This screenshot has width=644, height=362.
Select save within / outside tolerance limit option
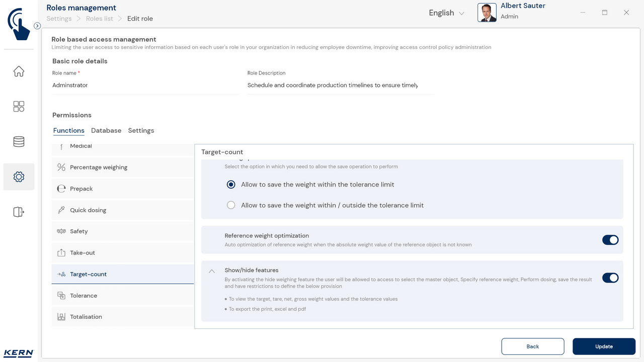[x=231, y=205]
